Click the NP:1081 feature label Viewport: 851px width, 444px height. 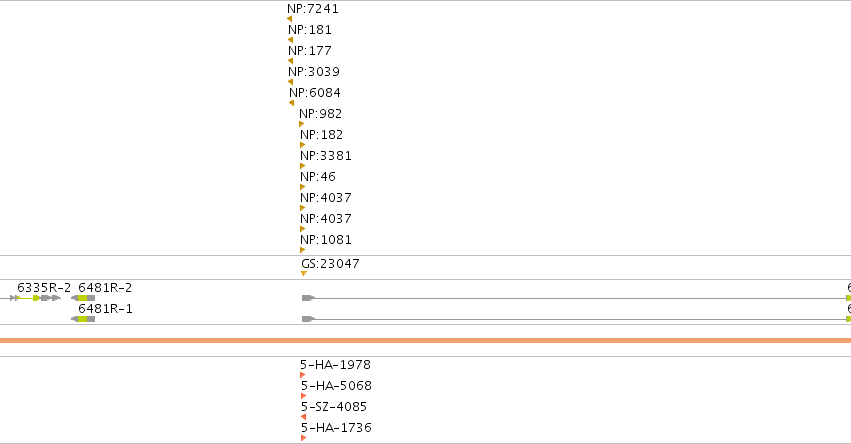point(326,240)
